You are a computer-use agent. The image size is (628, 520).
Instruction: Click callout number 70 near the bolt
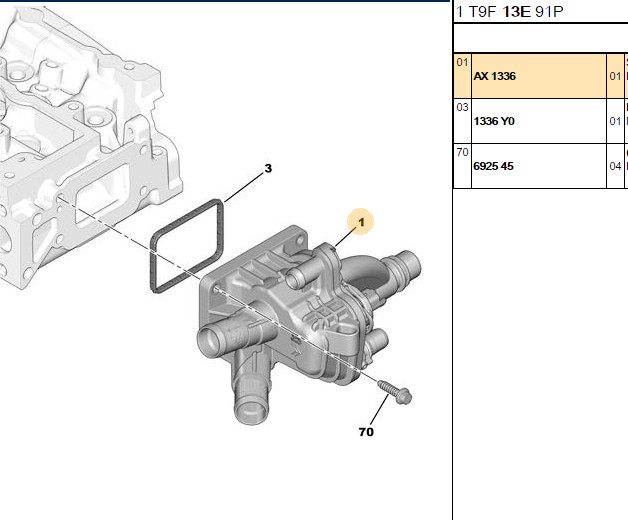pos(366,432)
